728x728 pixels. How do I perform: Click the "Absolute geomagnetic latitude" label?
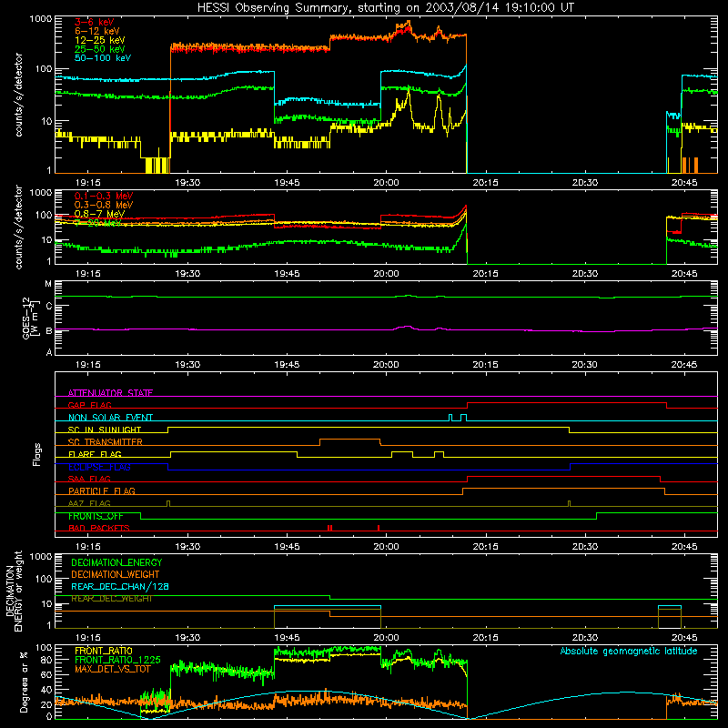point(629,651)
